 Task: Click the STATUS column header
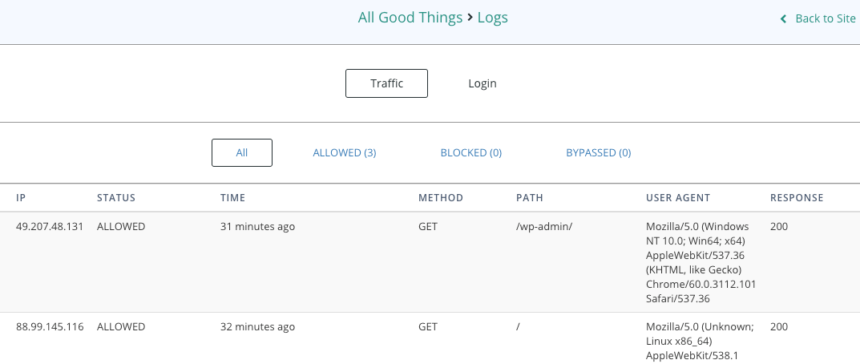tap(116, 198)
